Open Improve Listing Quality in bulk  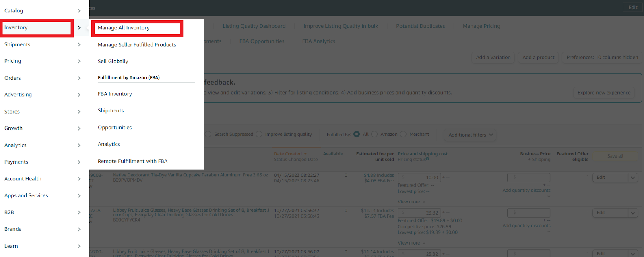(x=341, y=26)
